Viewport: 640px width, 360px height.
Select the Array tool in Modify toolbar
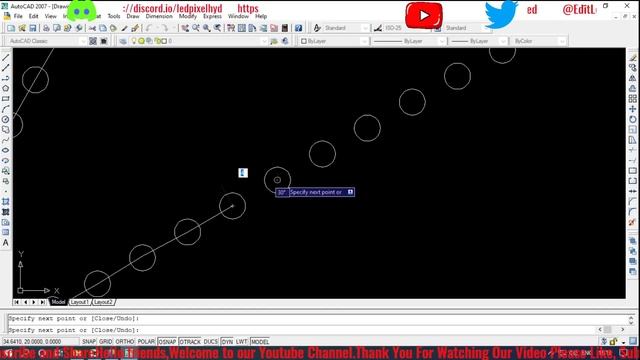pos(633,99)
